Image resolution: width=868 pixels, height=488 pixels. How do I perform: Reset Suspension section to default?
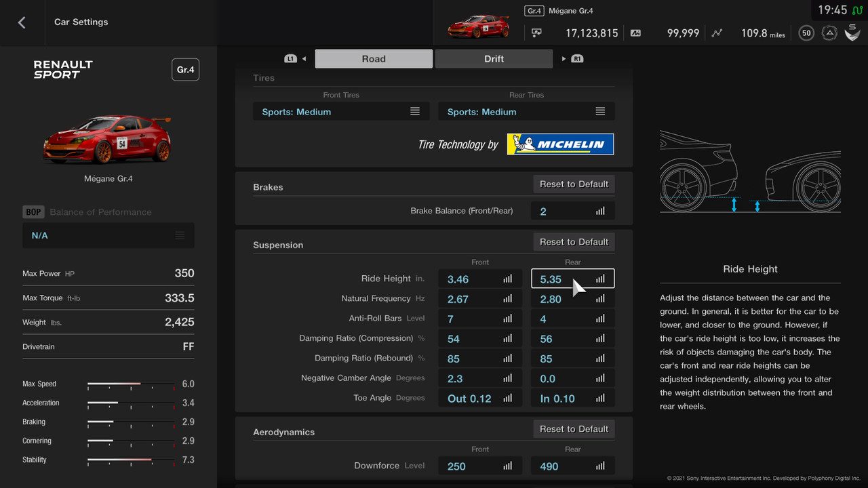pos(574,242)
